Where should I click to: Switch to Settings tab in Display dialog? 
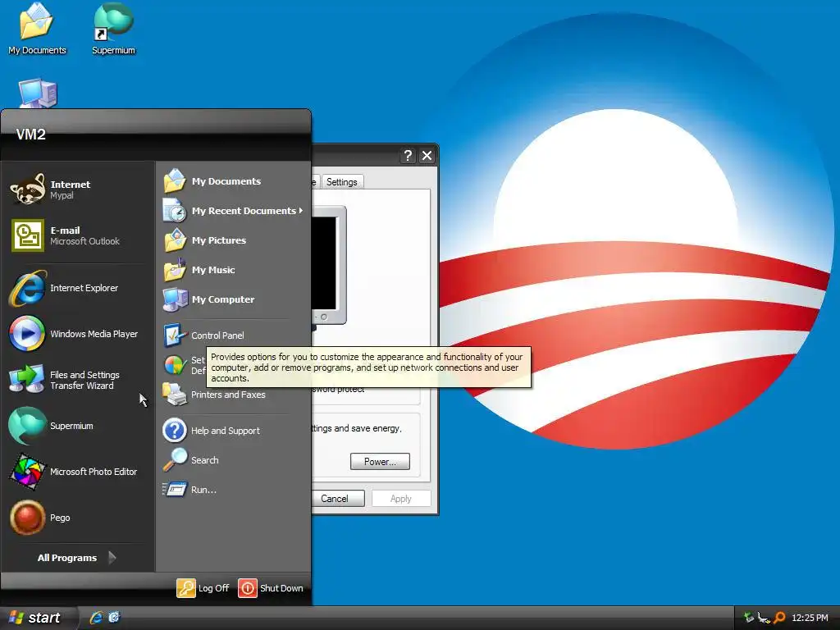[x=342, y=181]
